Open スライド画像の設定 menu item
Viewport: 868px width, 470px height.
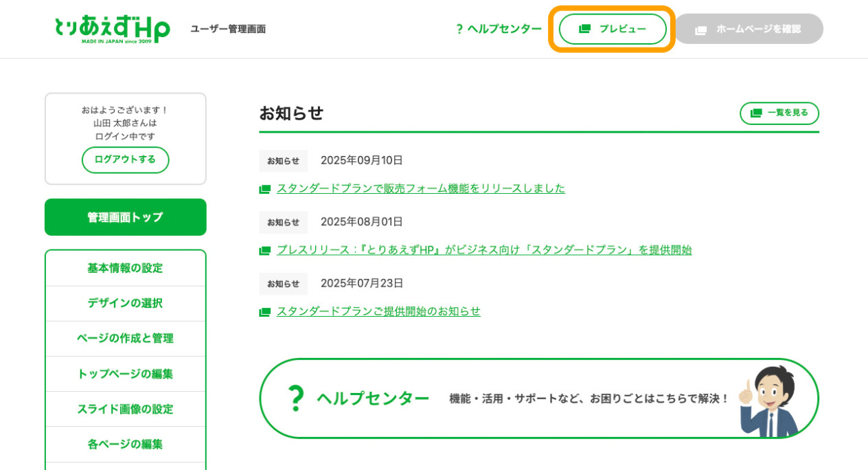(125, 409)
